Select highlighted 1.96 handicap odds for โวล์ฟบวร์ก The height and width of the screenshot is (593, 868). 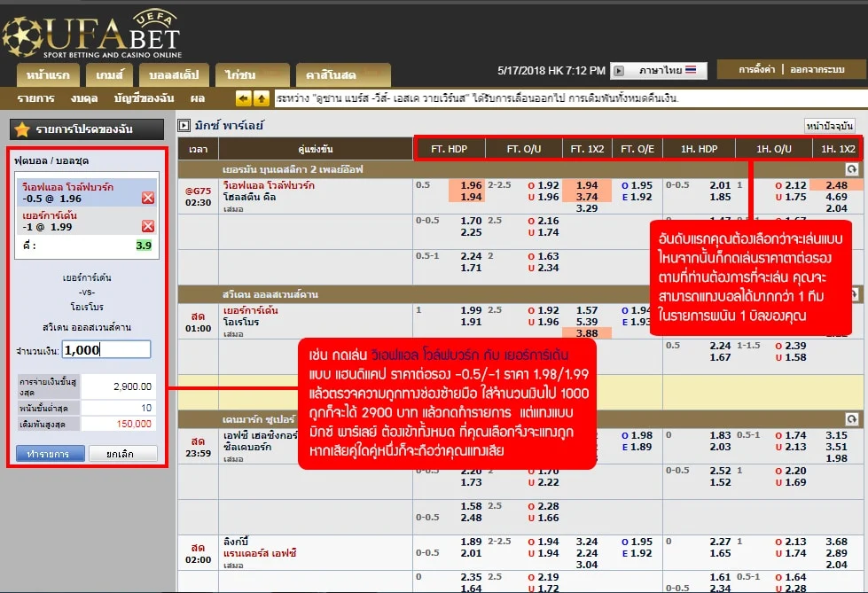pyautogui.click(x=471, y=185)
